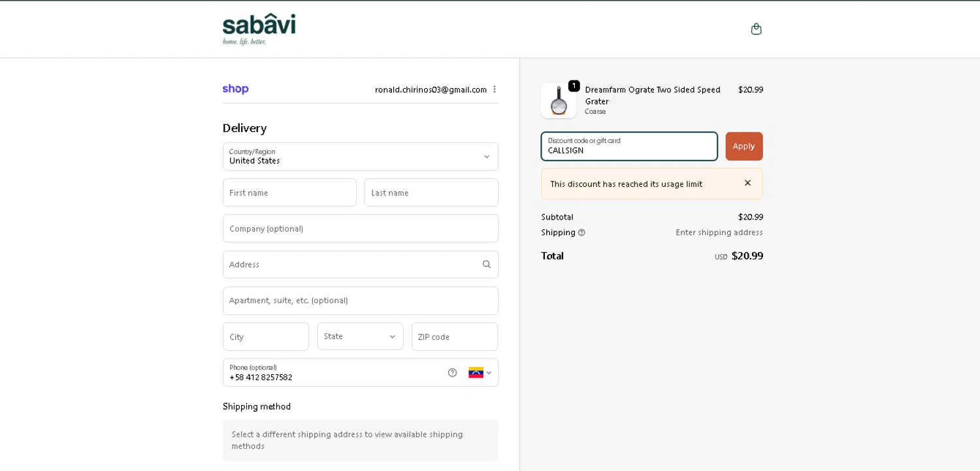Viewport: 980px width, 471px height.
Task: Expand the State dropdown
Action: click(x=361, y=336)
